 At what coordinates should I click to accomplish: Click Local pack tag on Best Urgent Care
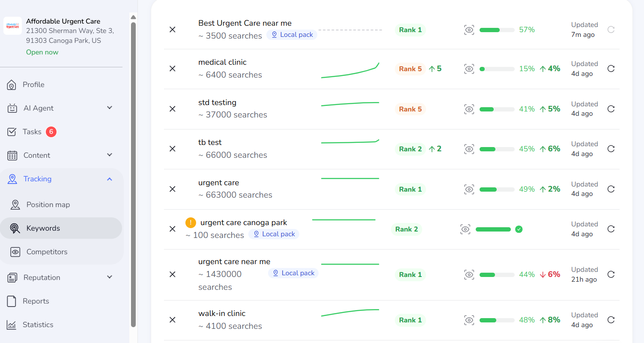pyautogui.click(x=292, y=35)
